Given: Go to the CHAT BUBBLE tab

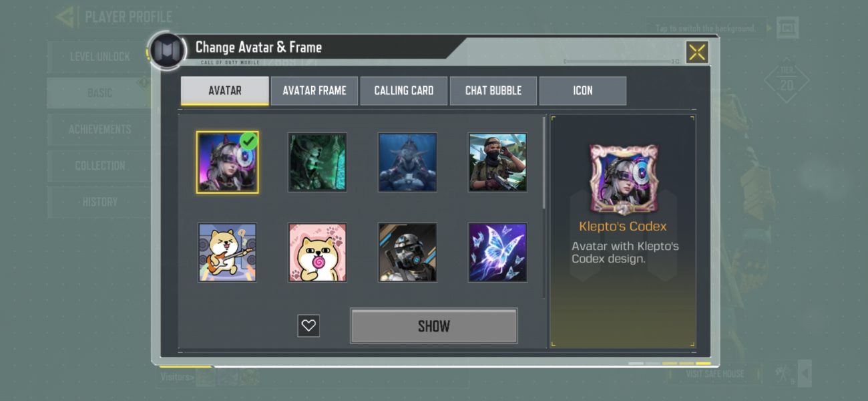Looking at the screenshot, I should coord(493,91).
